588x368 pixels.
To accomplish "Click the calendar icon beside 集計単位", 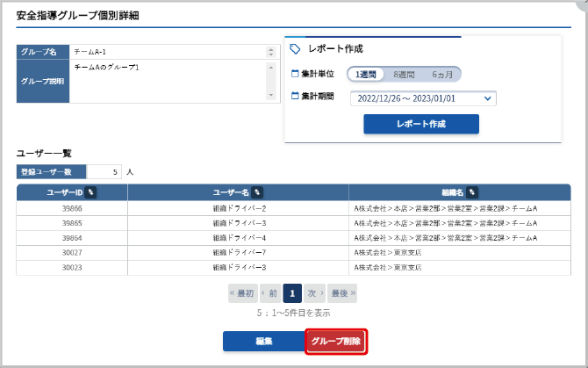I will pyautogui.click(x=295, y=75).
